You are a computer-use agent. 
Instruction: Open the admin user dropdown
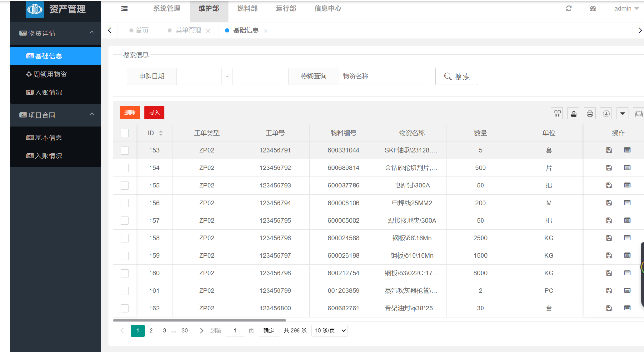(626, 9)
